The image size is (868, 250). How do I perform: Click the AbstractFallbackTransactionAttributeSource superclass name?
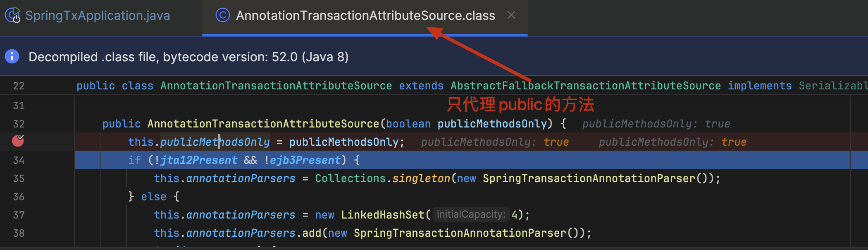(x=585, y=86)
